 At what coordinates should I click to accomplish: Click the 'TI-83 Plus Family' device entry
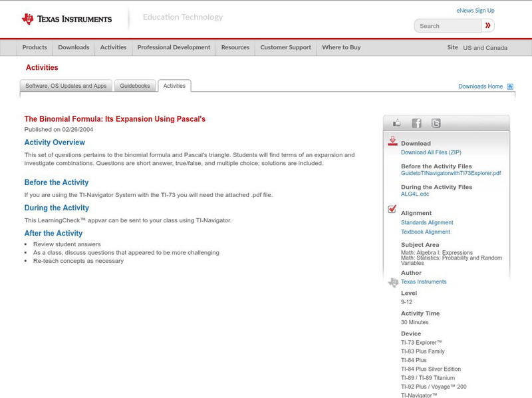(423, 351)
